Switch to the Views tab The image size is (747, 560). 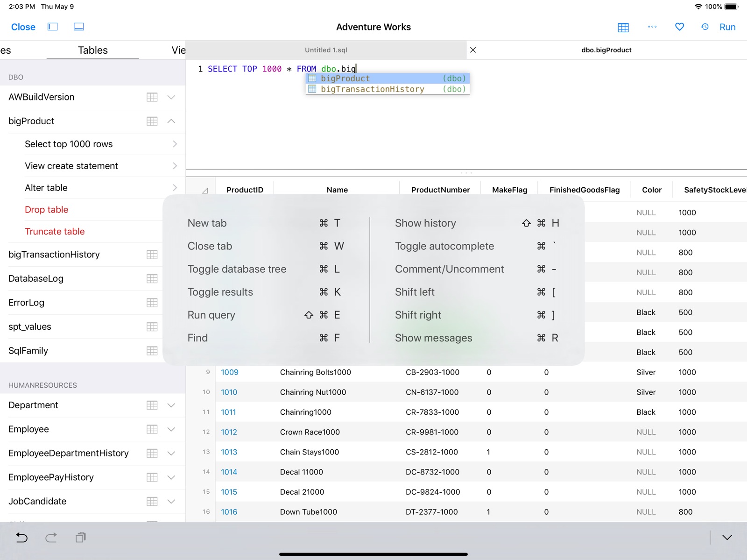tap(178, 50)
